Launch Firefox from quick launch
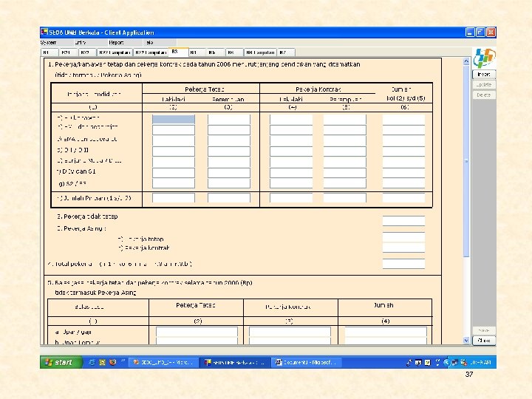The image size is (532, 399). click(x=112, y=362)
